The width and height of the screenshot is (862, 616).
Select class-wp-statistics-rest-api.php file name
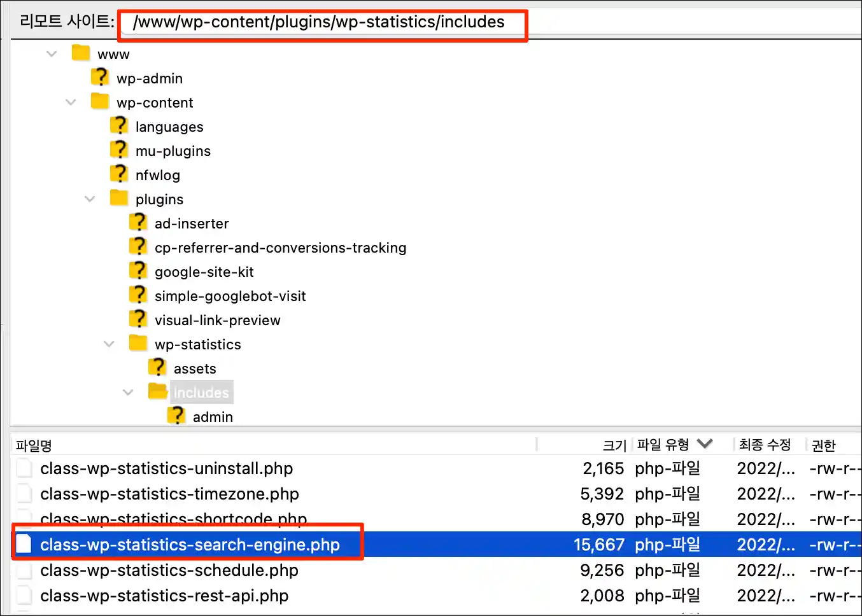(x=164, y=596)
